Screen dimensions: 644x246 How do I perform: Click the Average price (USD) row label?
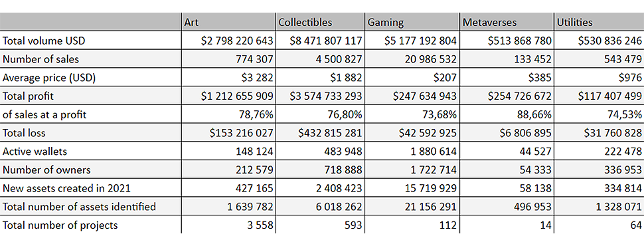(x=49, y=78)
